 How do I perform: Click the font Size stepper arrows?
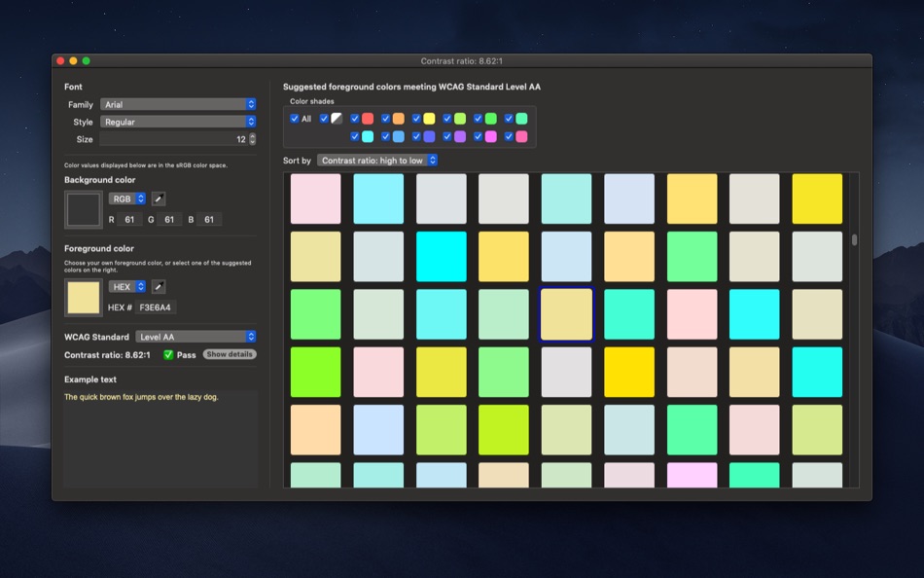253,139
